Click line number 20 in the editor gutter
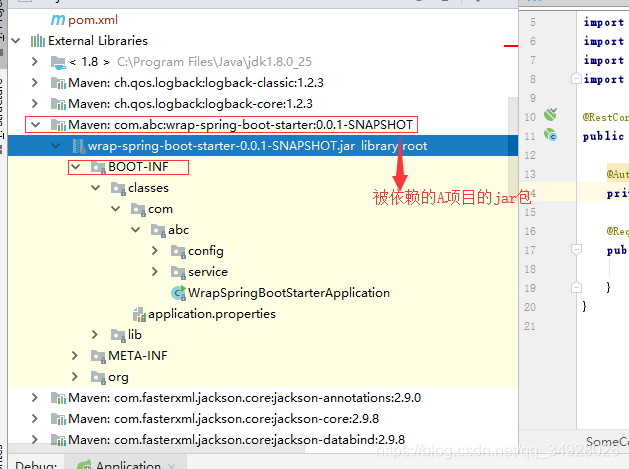The image size is (629, 469). [530, 307]
